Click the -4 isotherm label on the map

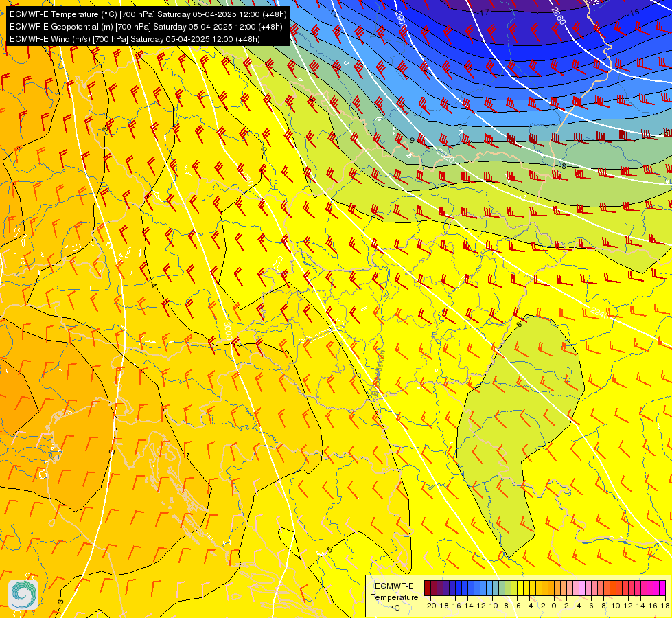(153, 285)
